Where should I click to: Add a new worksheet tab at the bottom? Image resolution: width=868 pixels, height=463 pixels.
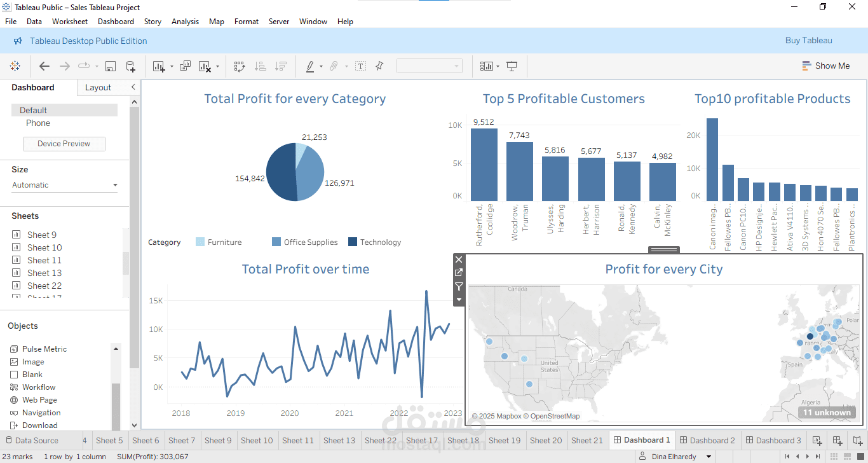(817, 440)
